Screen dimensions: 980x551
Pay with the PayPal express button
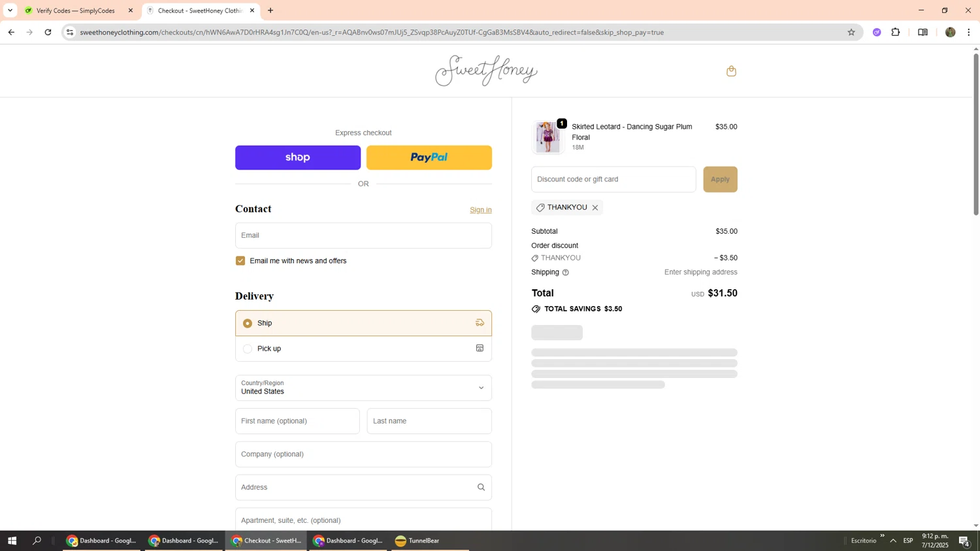pos(429,157)
